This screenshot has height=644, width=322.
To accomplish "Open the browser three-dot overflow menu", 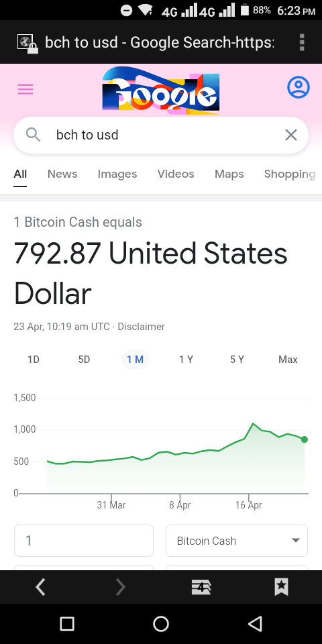I will 303,42.
